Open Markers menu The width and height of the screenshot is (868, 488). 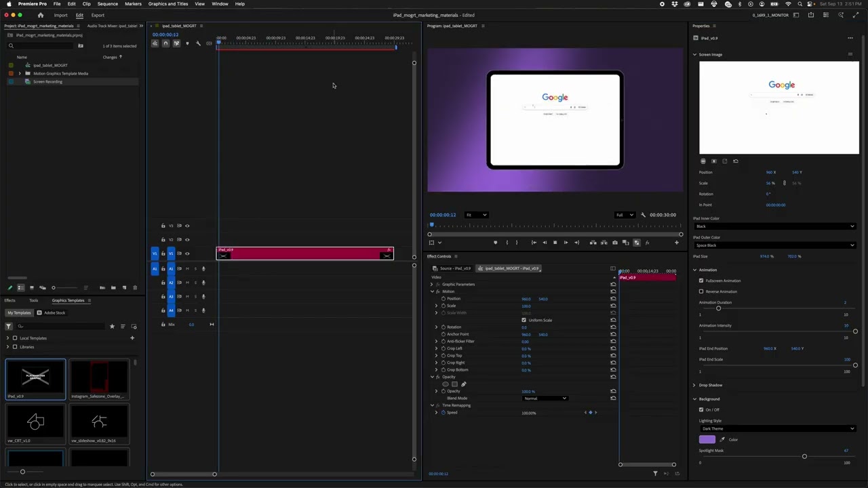[133, 4]
